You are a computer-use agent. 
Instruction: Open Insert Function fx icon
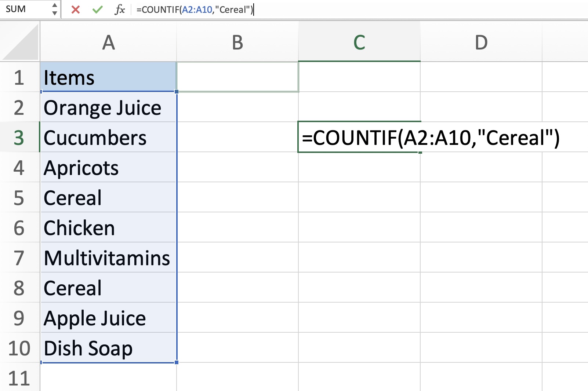(x=120, y=10)
